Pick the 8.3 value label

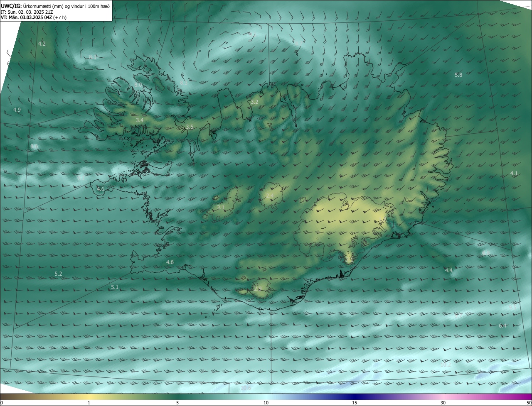click(x=184, y=83)
